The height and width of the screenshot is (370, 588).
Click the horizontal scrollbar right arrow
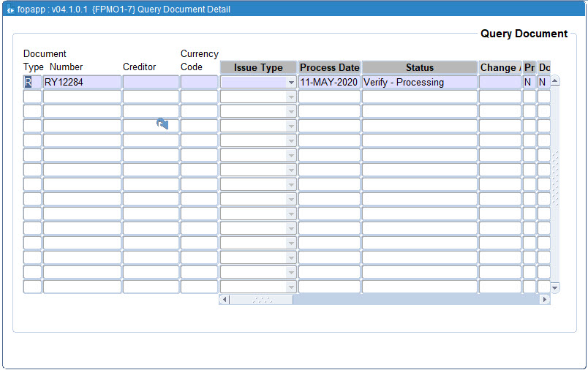(545, 300)
